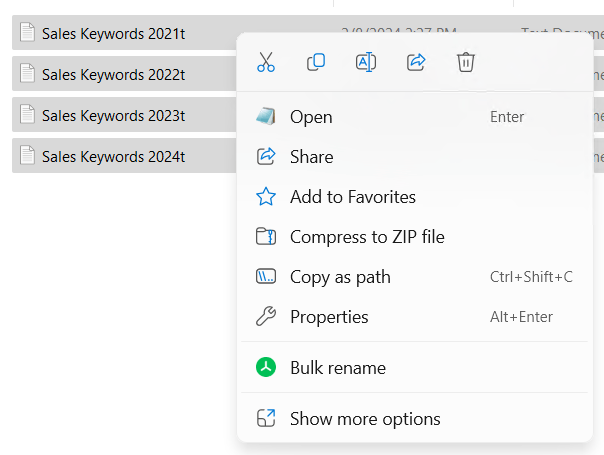This screenshot has height=455, width=604.
Task: Expand Show more options
Action: pyautogui.click(x=364, y=419)
